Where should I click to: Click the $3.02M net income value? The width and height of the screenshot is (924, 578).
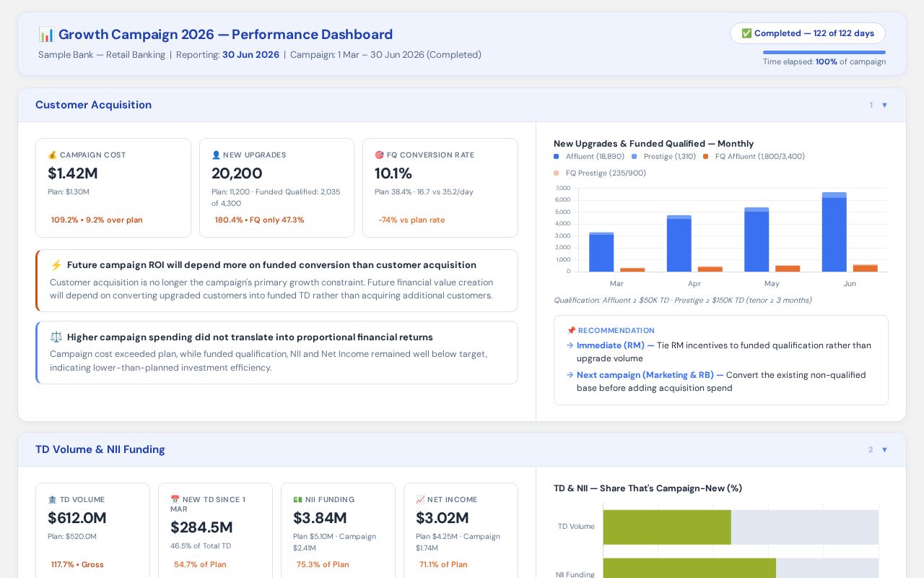pyautogui.click(x=443, y=518)
